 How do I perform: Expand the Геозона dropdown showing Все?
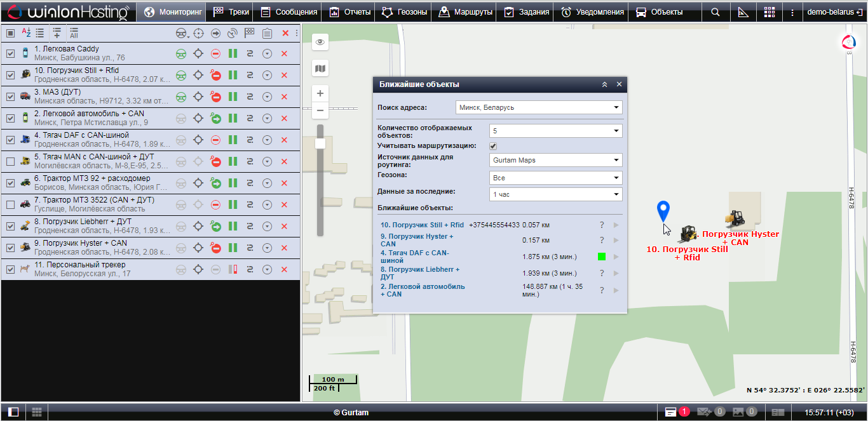555,178
